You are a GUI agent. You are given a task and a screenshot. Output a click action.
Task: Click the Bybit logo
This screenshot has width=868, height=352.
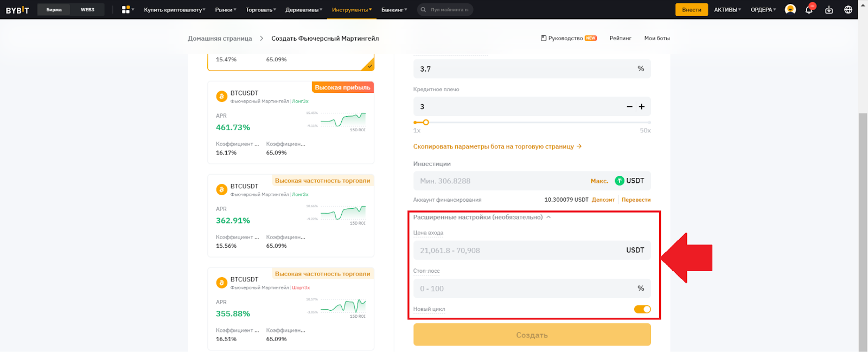point(17,10)
